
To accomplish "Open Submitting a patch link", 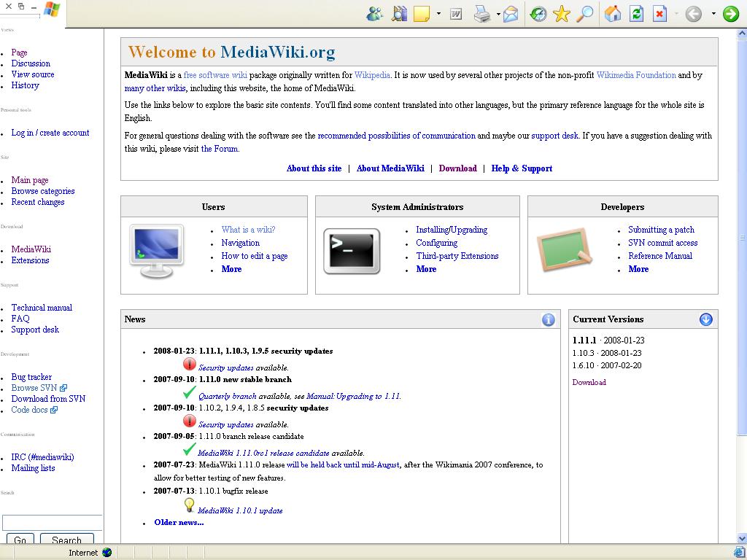I will pos(661,230).
